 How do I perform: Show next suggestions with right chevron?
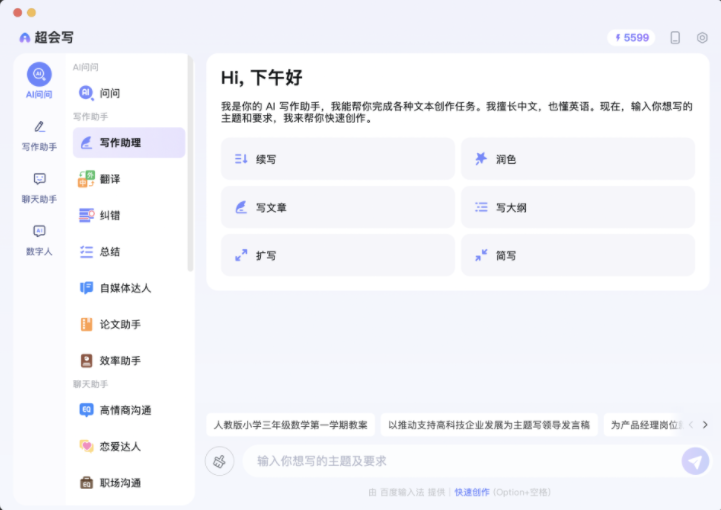pos(705,425)
